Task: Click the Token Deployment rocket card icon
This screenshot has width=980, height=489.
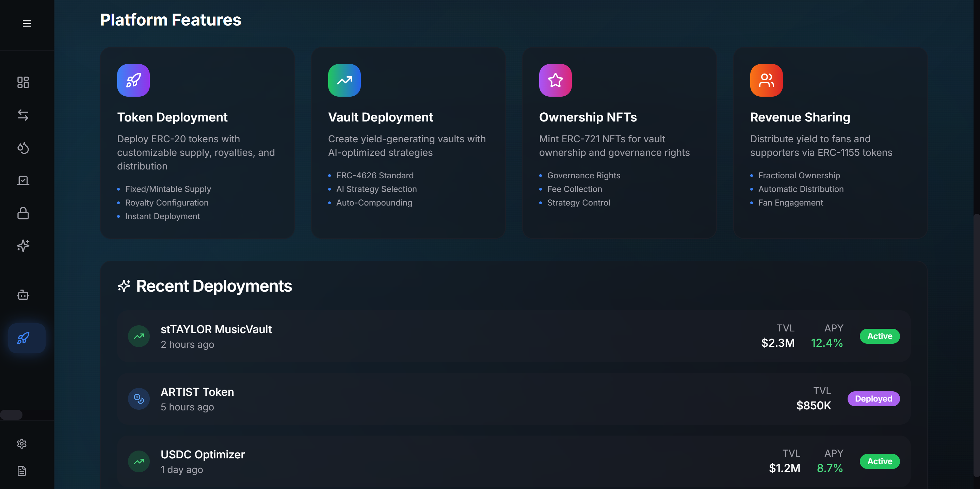Action: pyautogui.click(x=133, y=80)
